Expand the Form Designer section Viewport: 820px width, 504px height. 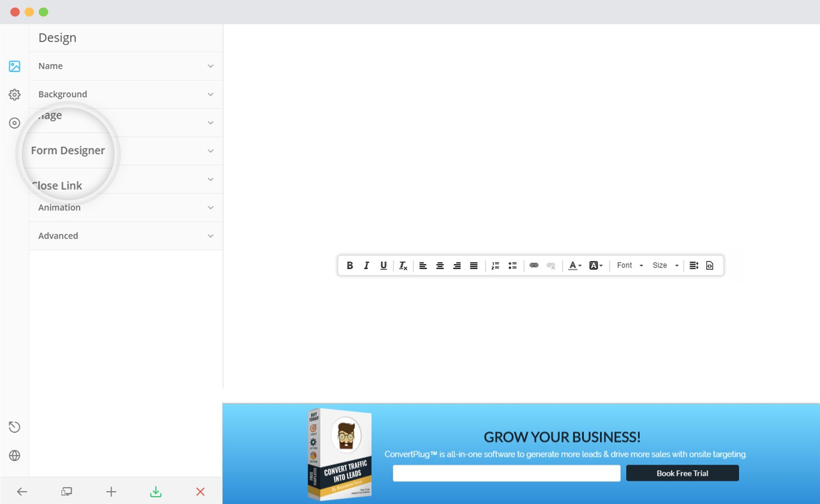coord(126,151)
